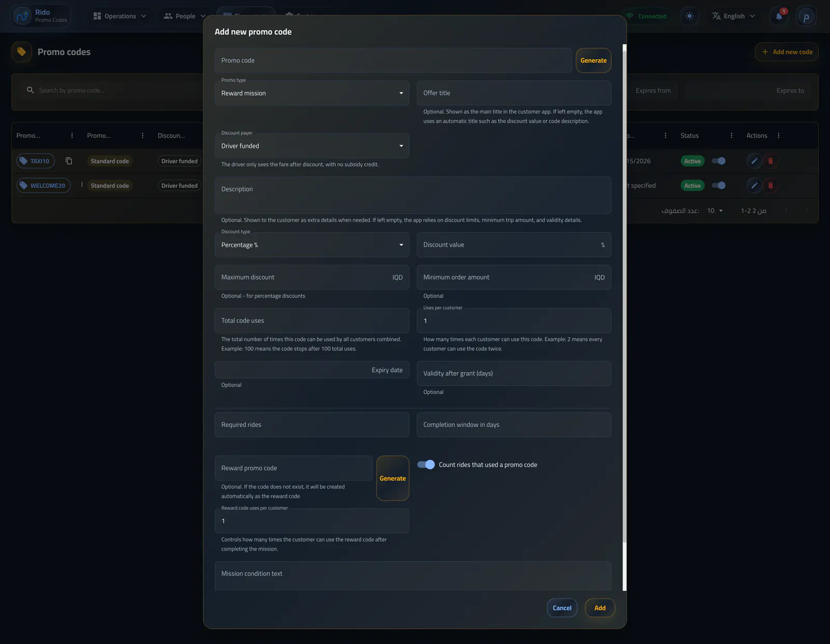Edit the WELCOME20 row with the pencil icon

pyautogui.click(x=754, y=185)
